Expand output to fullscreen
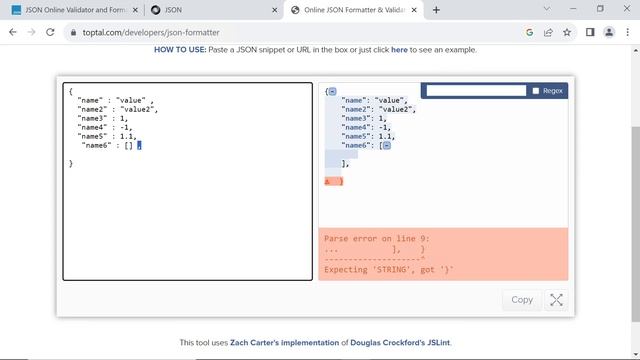Viewport: 640px width, 360px height. click(556, 300)
